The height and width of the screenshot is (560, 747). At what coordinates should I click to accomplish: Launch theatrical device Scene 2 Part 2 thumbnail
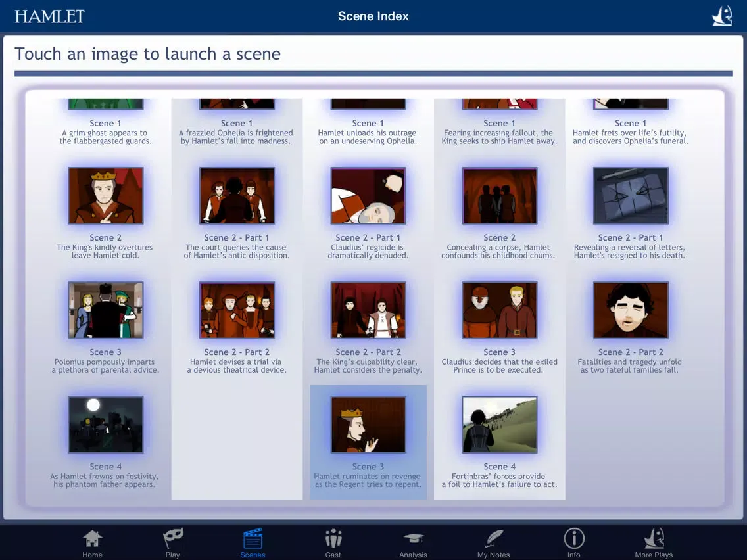point(237,310)
